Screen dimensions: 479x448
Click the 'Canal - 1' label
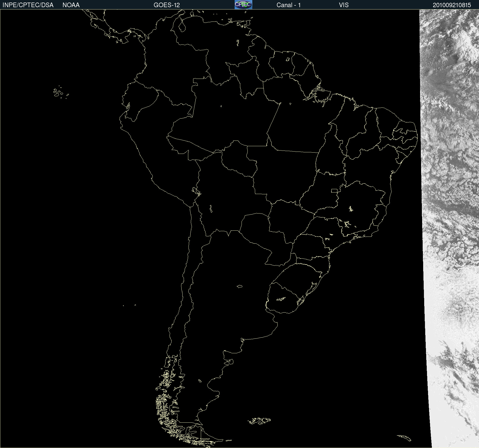coord(288,5)
